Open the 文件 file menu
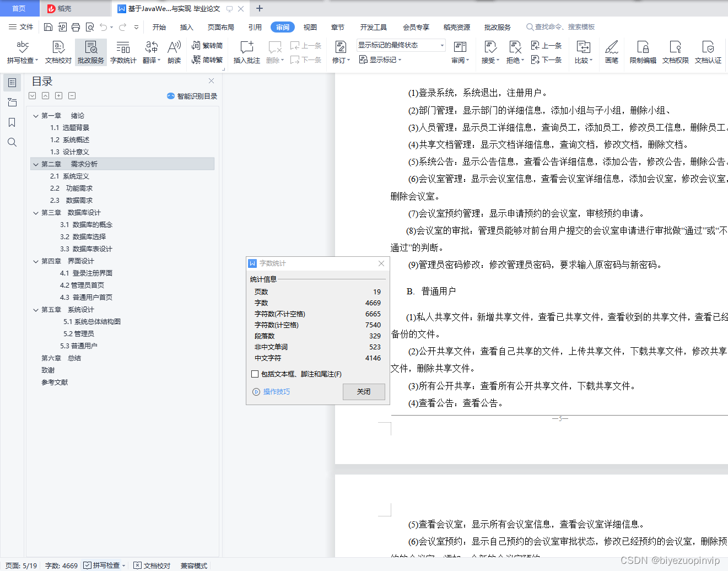The image size is (728, 571). 21,27
